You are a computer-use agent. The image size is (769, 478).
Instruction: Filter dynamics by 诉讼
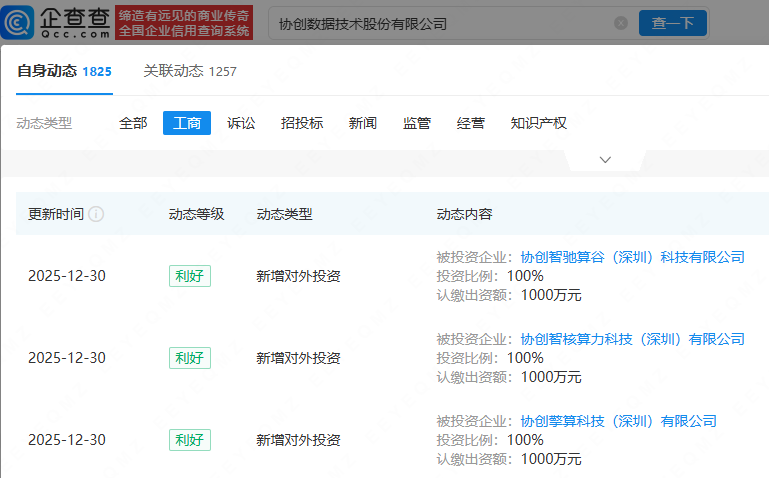[x=241, y=123]
